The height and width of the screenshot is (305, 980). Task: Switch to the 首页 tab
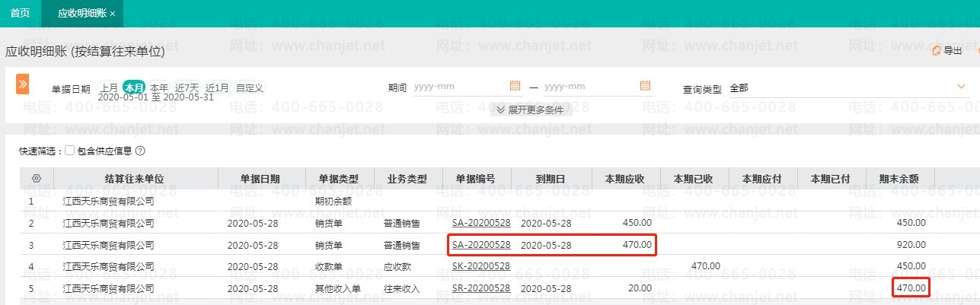click(x=20, y=14)
